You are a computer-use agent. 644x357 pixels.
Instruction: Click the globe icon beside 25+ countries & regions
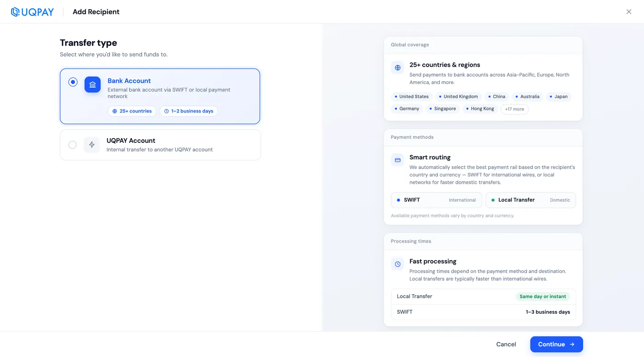(397, 68)
